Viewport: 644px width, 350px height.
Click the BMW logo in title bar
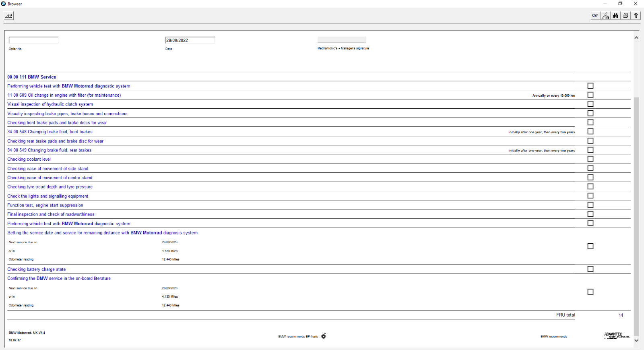click(x=3, y=4)
